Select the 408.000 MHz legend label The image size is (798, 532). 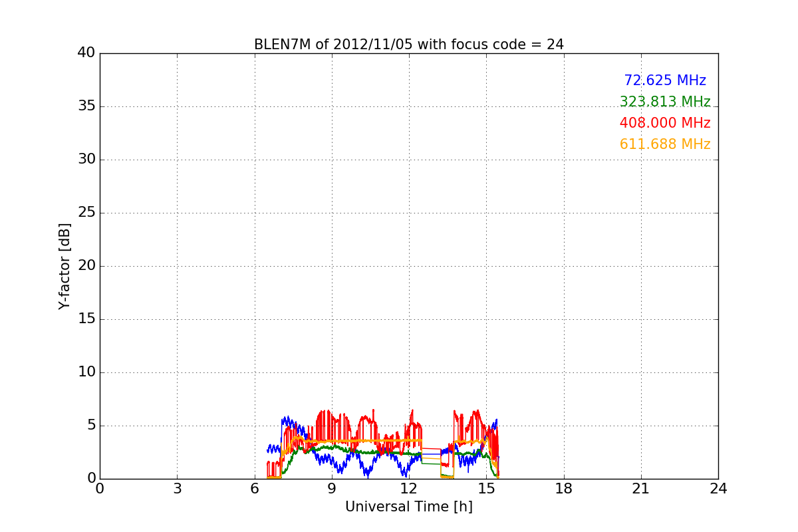click(x=665, y=123)
